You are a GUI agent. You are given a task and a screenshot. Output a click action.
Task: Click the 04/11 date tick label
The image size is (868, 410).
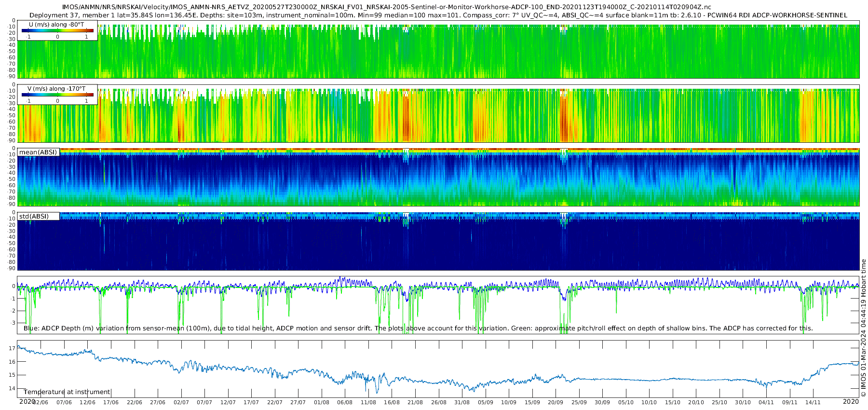click(766, 403)
